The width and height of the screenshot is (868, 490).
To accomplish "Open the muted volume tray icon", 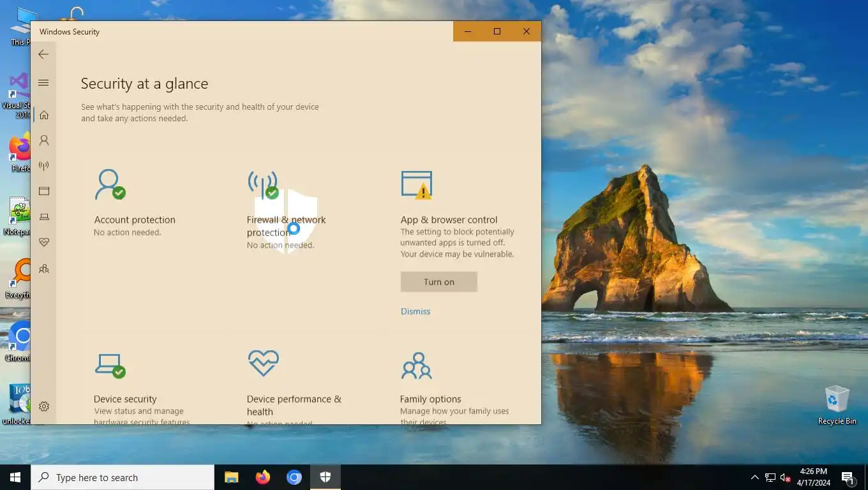I will tap(786, 477).
